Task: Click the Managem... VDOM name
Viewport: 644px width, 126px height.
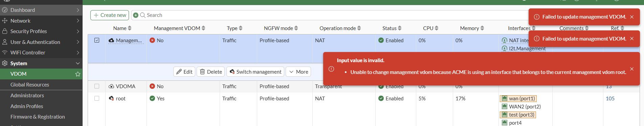Action: (x=129, y=40)
